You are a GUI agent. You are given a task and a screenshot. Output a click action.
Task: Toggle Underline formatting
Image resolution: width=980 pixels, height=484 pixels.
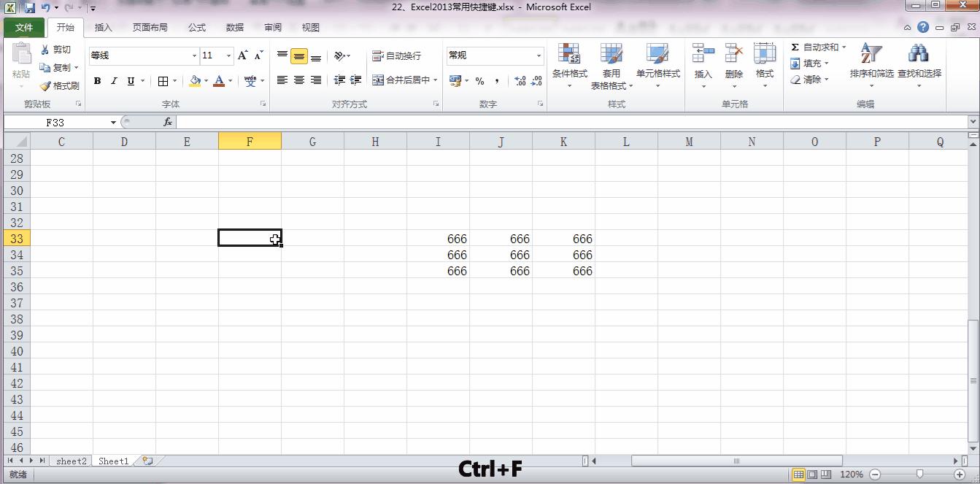tap(131, 81)
